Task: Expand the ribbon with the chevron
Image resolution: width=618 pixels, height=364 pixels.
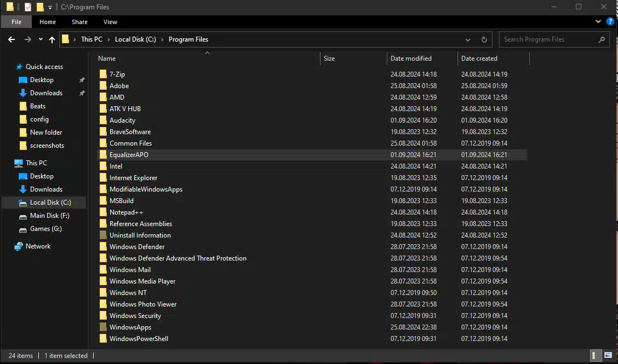Action: [598, 22]
